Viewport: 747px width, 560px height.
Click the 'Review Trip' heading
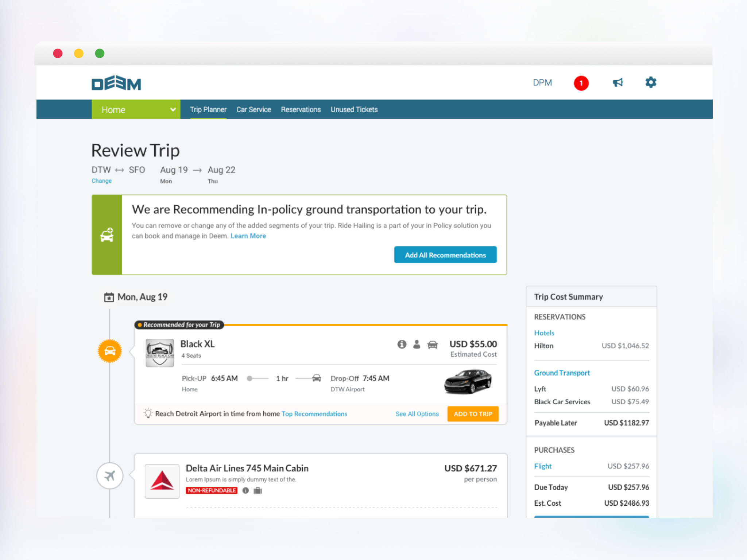coord(135,151)
